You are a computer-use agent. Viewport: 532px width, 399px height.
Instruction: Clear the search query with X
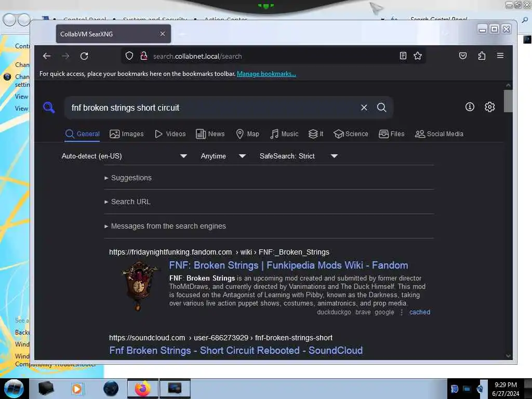click(x=364, y=108)
